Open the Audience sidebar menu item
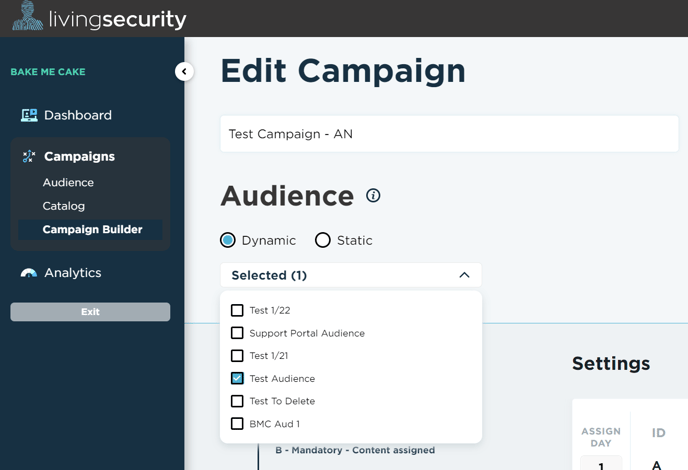This screenshot has height=470, width=688. (x=68, y=183)
